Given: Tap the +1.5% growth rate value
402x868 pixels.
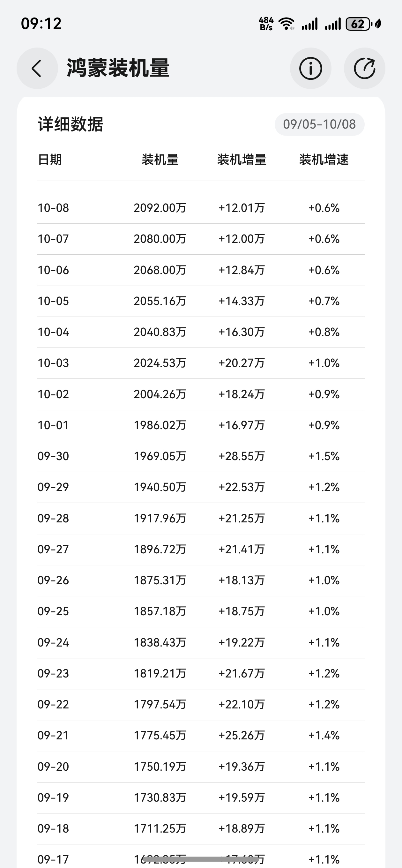Looking at the screenshot, I should [x=324, y=456].
